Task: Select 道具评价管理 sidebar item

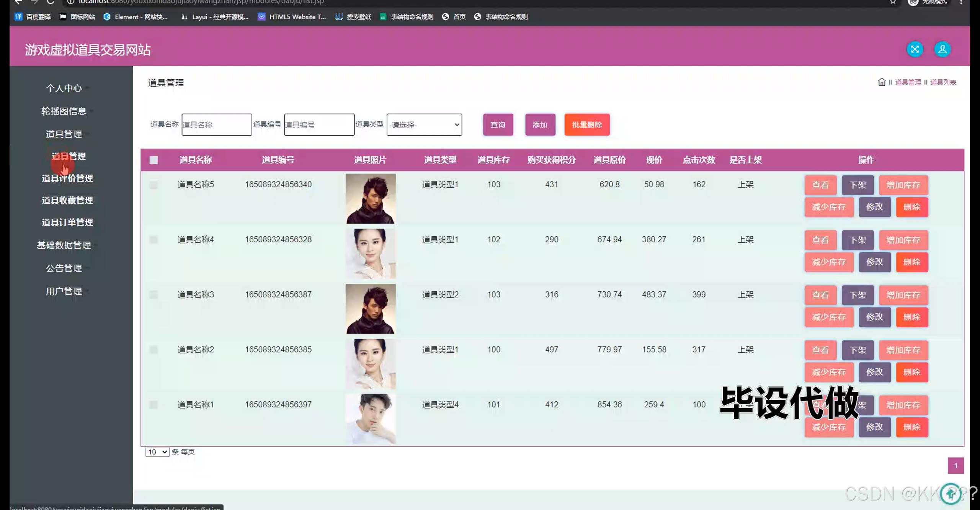Action: [x=67, y=178]
